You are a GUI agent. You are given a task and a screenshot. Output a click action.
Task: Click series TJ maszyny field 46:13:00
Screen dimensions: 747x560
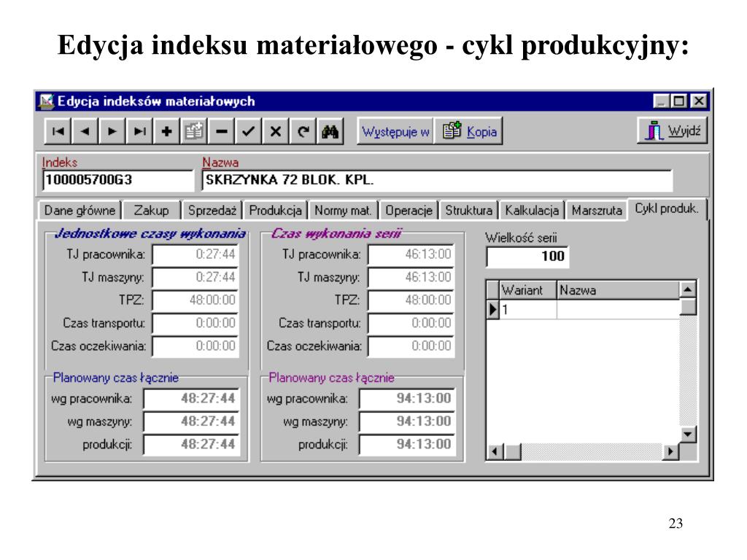coord(411,277)
